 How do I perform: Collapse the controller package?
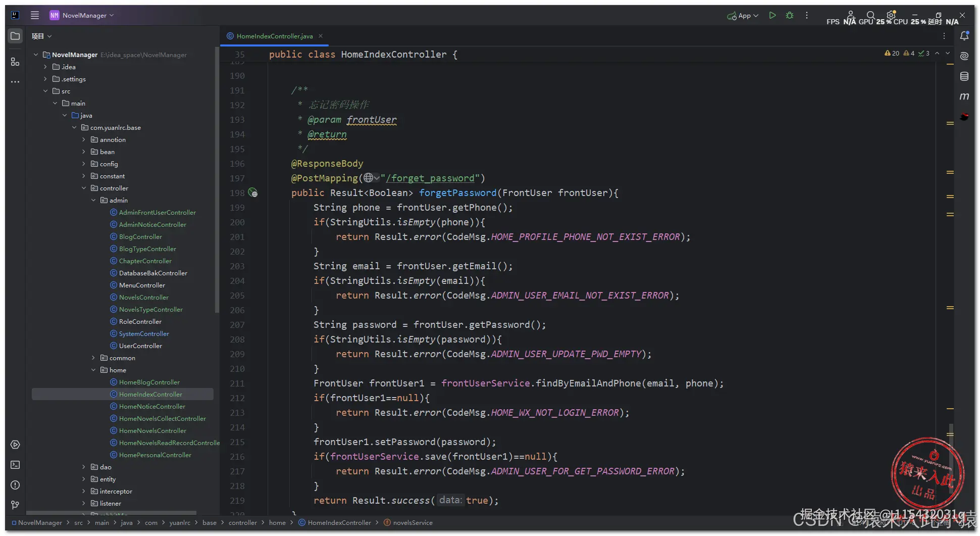[84, 188]
